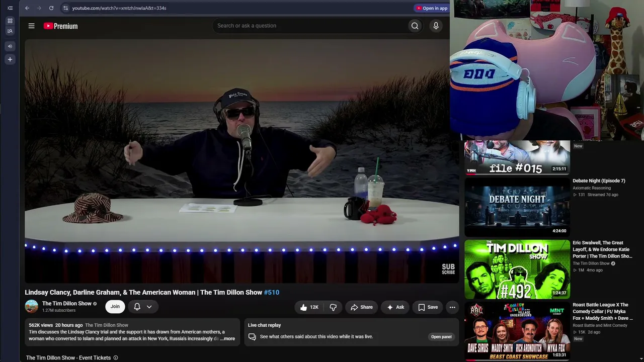
Task: Click the search tabs icon in browser sidebar
Action: [x=10, y=31]
